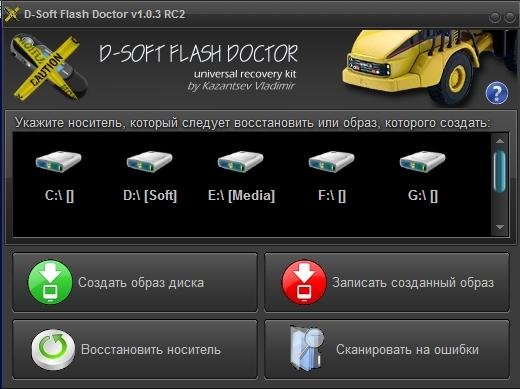Click the 'Записать созданный образ' label
The image size is (520, 389).
(x=413, y=283)
